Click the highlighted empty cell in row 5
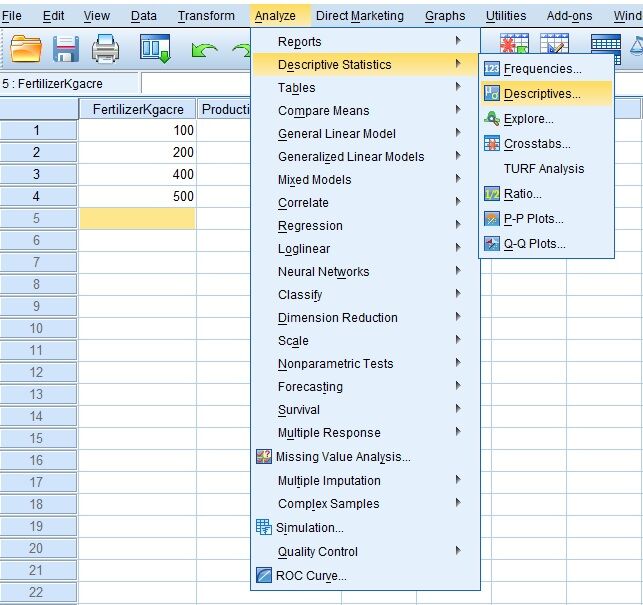Image resolution: width=643 pixels, height=605 pixels. (138, 218)
